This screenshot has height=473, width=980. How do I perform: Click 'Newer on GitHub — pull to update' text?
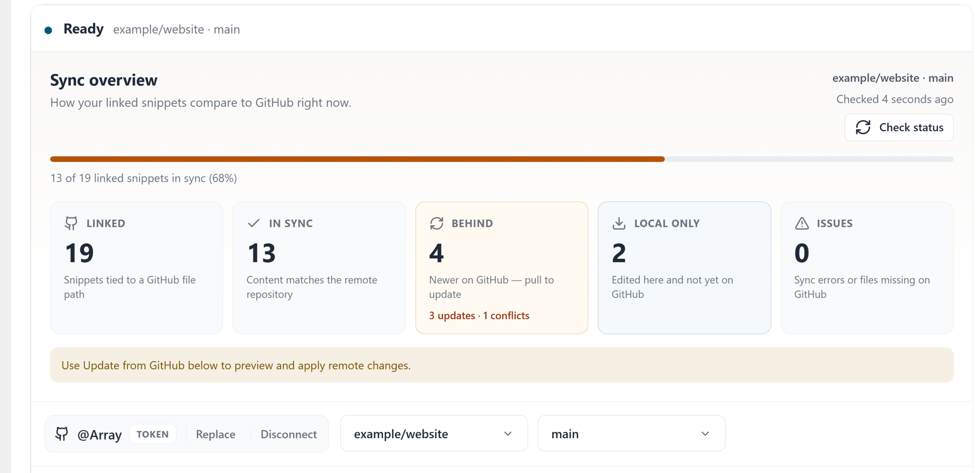(492, 287)
